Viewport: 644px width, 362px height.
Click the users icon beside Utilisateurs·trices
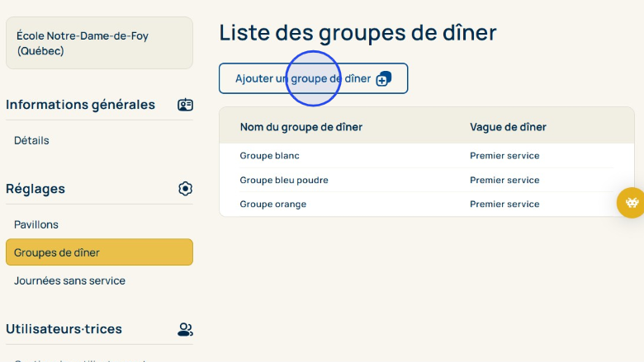click(185, 329)
